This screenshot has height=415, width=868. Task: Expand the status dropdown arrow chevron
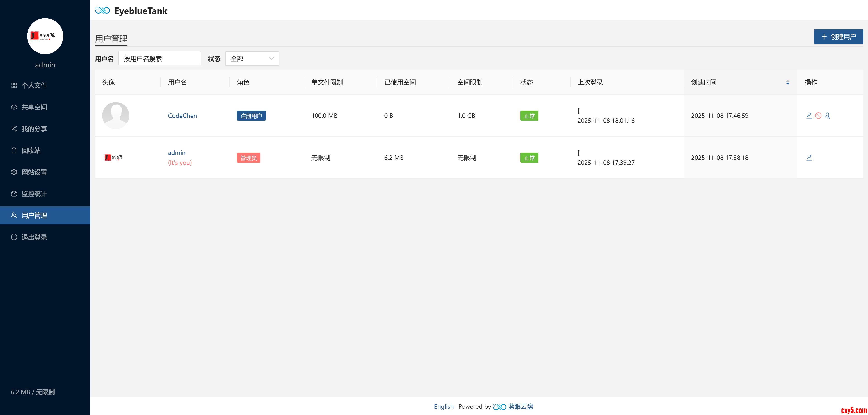pos(271,58)
